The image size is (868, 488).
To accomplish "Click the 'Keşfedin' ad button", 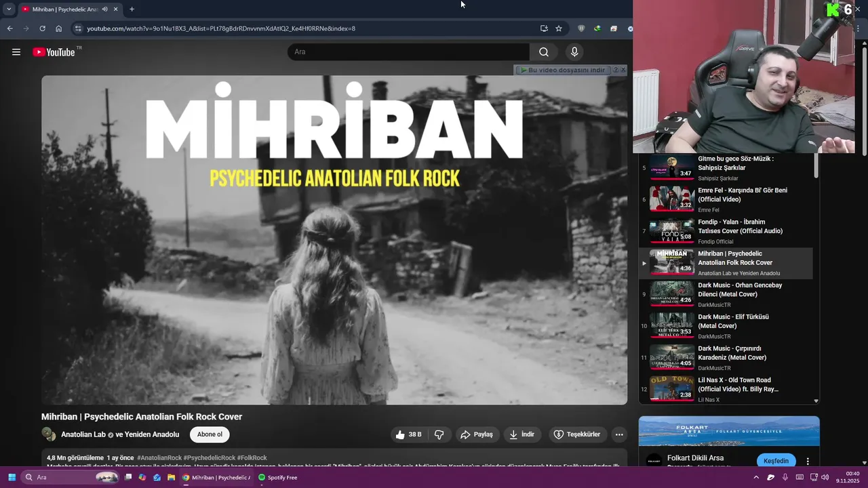I will click(776, 461).
